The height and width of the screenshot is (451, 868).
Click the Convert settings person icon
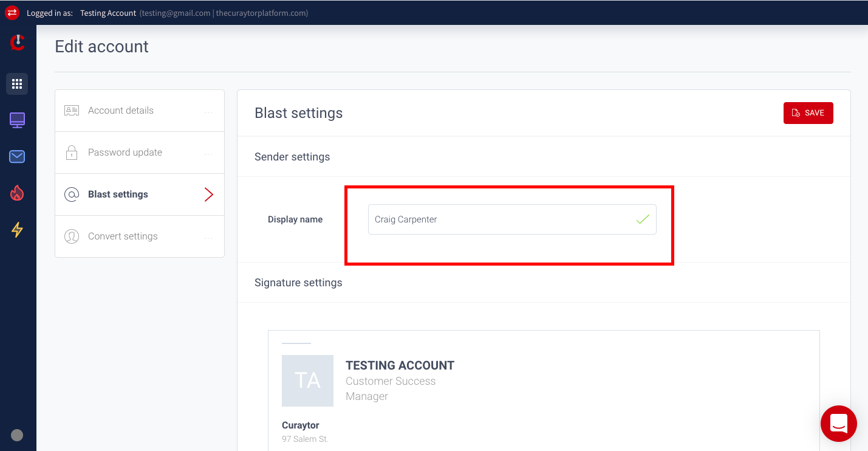pos(72,236)
